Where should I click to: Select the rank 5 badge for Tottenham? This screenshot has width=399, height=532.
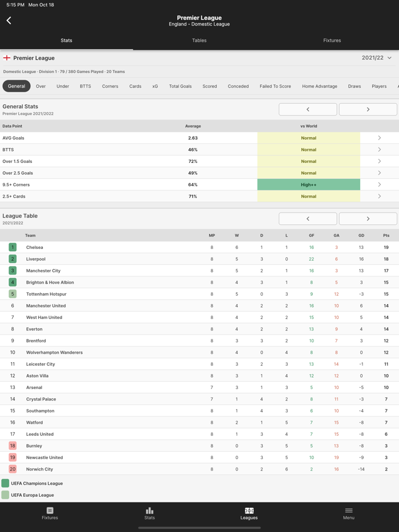pos(13,294)
